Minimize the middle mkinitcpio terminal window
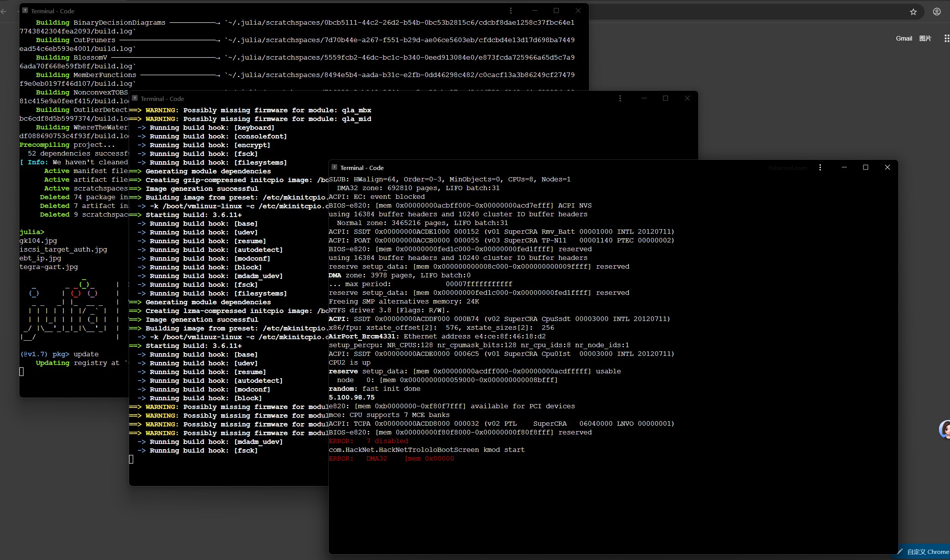The image size is (950, 560). (644, 98)
